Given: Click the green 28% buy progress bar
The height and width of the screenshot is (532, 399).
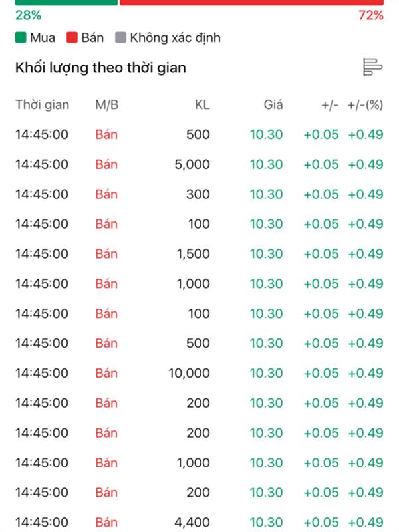Looking at the screenshot, I should 66,3.
